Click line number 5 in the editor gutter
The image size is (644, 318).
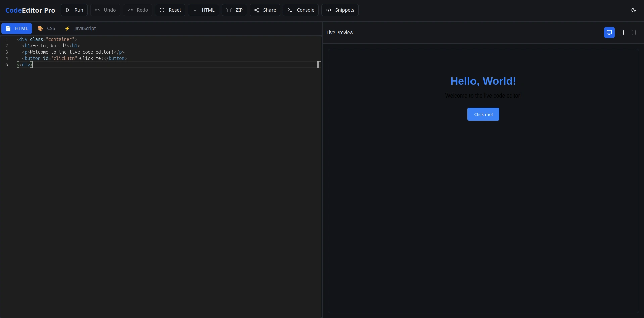7,65
